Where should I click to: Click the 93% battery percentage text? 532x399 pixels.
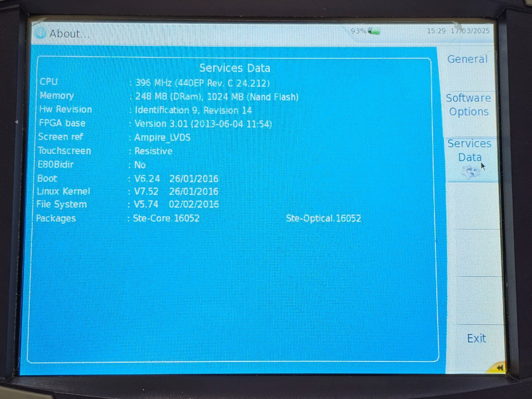tap(358, 31)
